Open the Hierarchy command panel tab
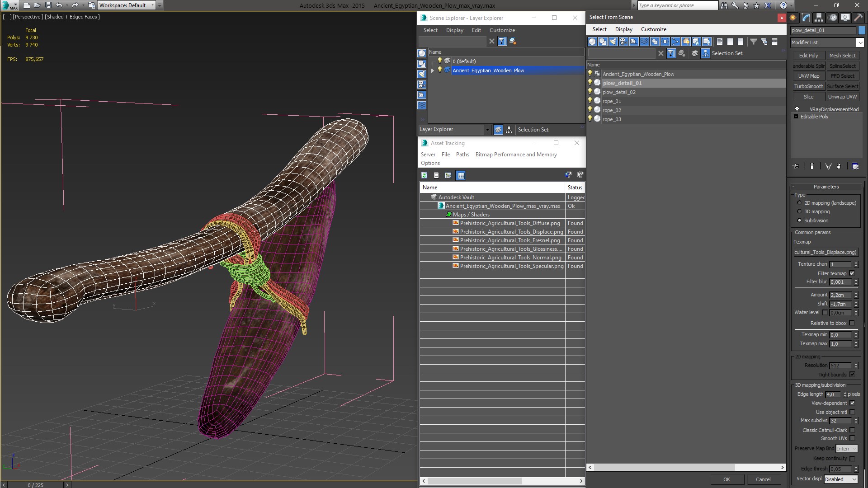Image resolution: width=868 pixels, height=488 pixels. pyautogui.click(x=819, y=18)
